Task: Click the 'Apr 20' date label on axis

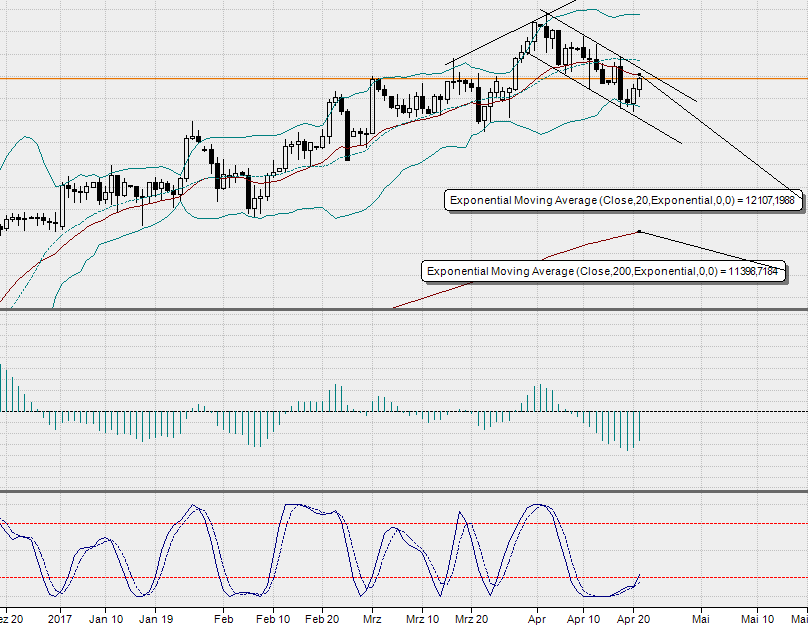Action: [633, 619]
